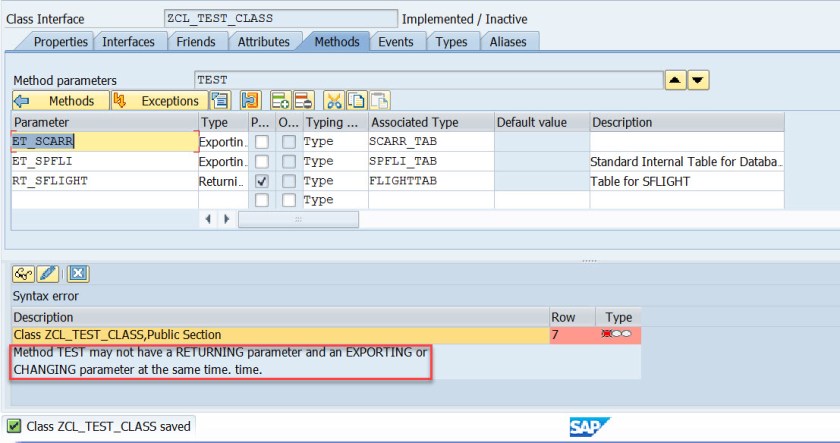Go to next method with down arrow
This screenshot has height=443, width=840.
coord(699,80)
